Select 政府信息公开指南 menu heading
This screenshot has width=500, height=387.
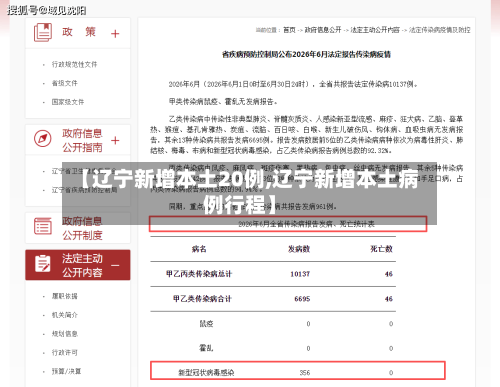coord(82,140)
